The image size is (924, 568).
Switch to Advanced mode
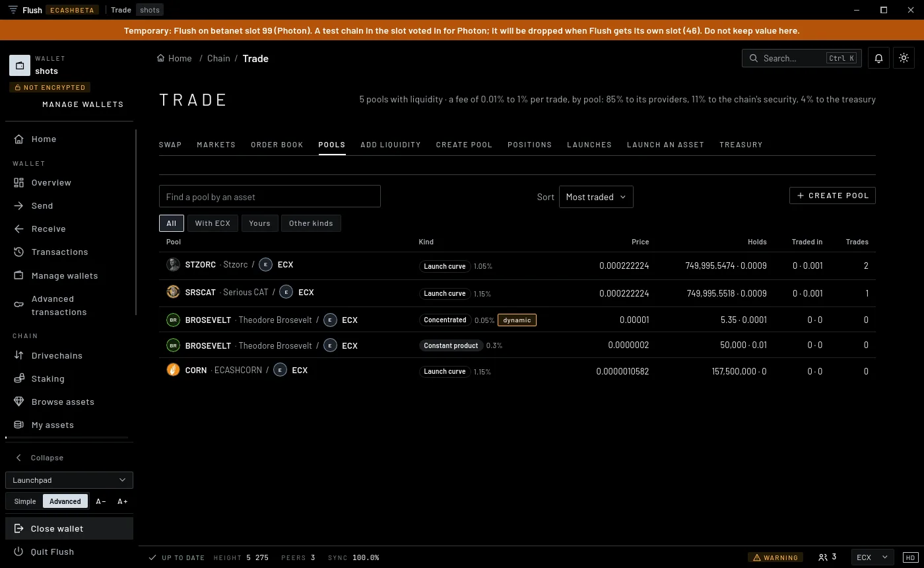point(65,501)
